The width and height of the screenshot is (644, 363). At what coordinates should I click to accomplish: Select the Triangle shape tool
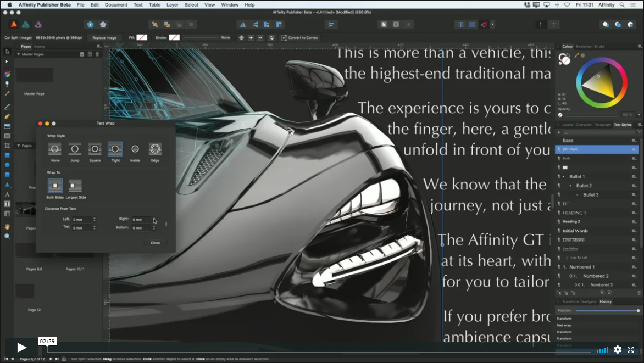point(7,185)
